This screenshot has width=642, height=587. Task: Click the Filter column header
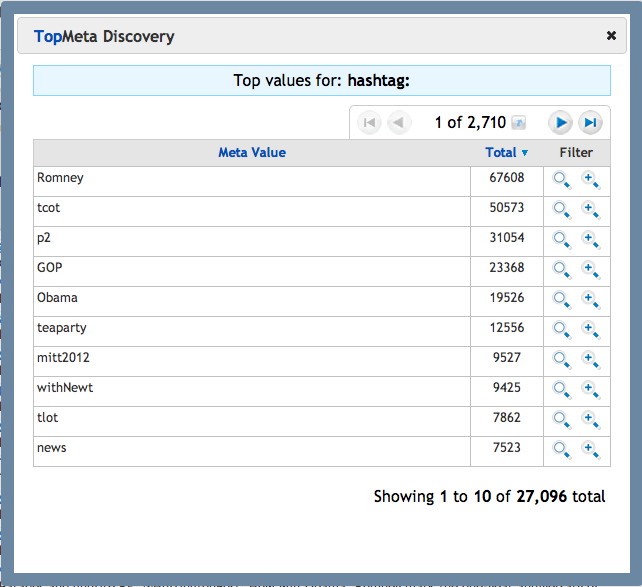pos(576,152)
